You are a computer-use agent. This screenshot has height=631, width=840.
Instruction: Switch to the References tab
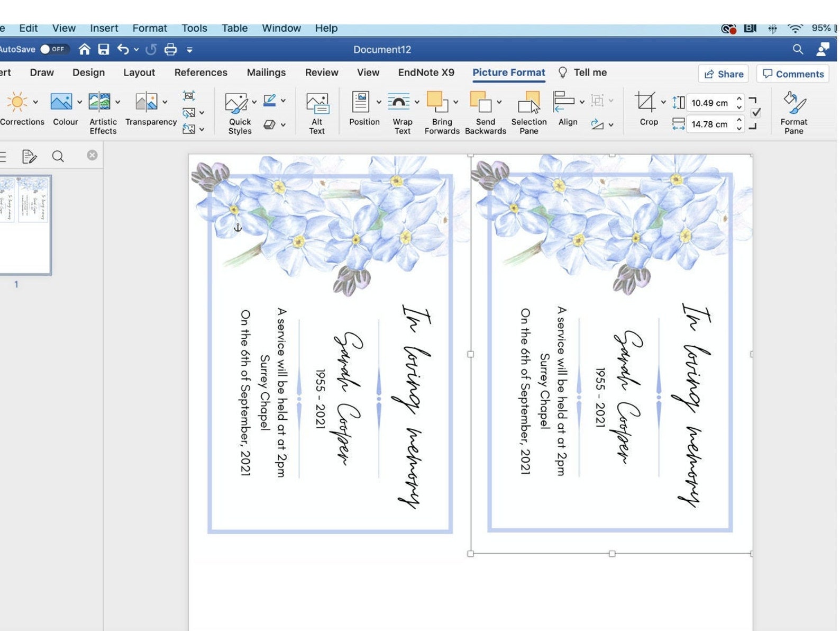tap(200, 73)
